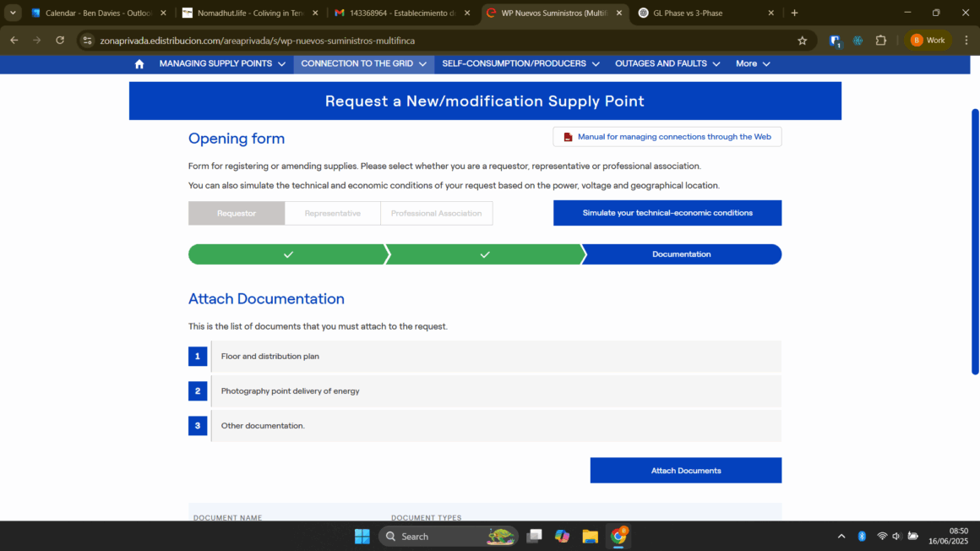980x551 pixels.
Task: Expand Self-Consumption/Producers dropdown
Action: pos(520,64)
